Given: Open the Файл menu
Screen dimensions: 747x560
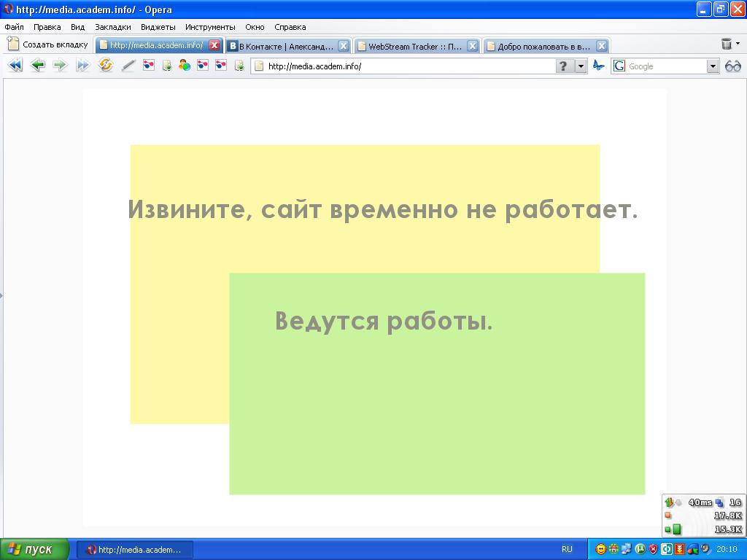Looking at the screenshot, I should tap(14, 27).
